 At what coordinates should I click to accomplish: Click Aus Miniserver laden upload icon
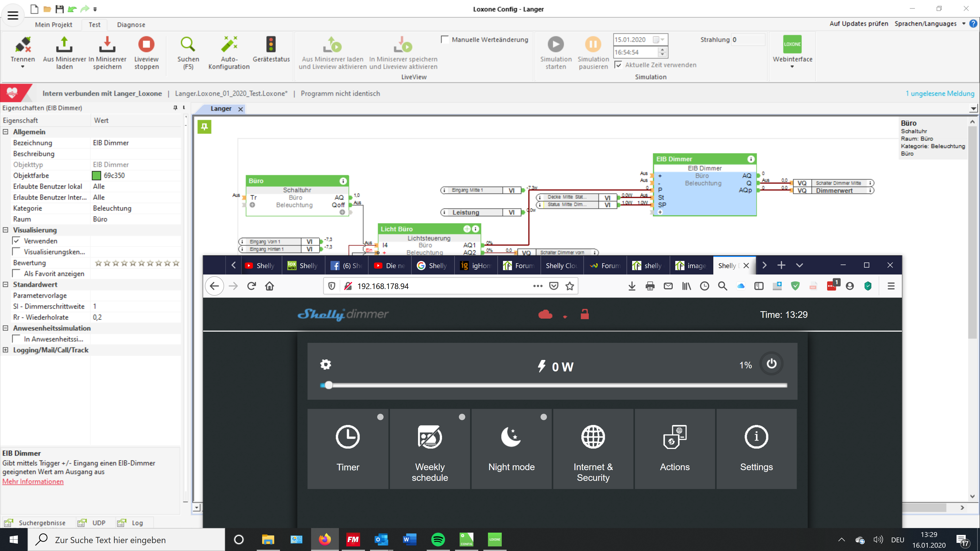(x=64, y=44)
